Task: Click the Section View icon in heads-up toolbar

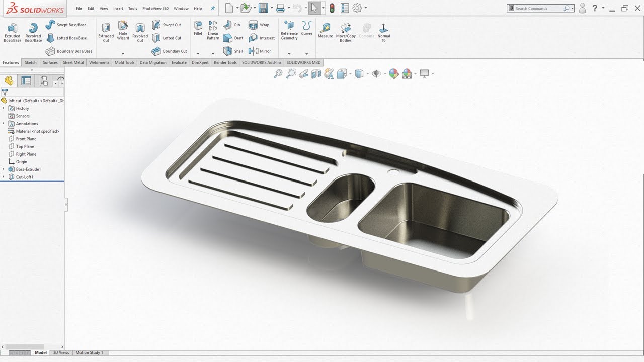Action: (316, 74)
